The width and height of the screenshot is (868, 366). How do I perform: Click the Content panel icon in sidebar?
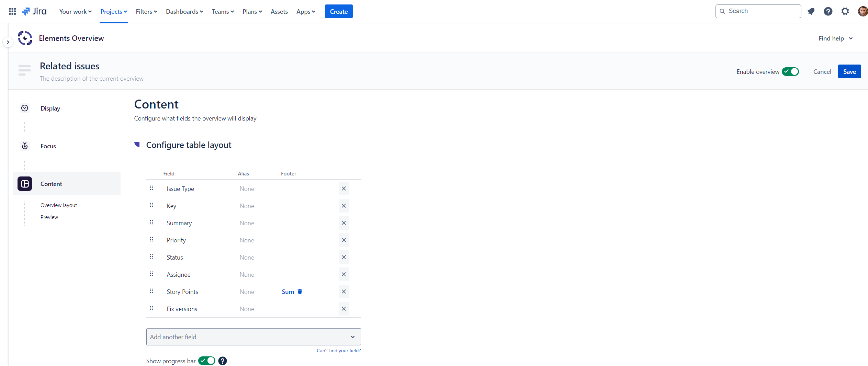point(24,183)
